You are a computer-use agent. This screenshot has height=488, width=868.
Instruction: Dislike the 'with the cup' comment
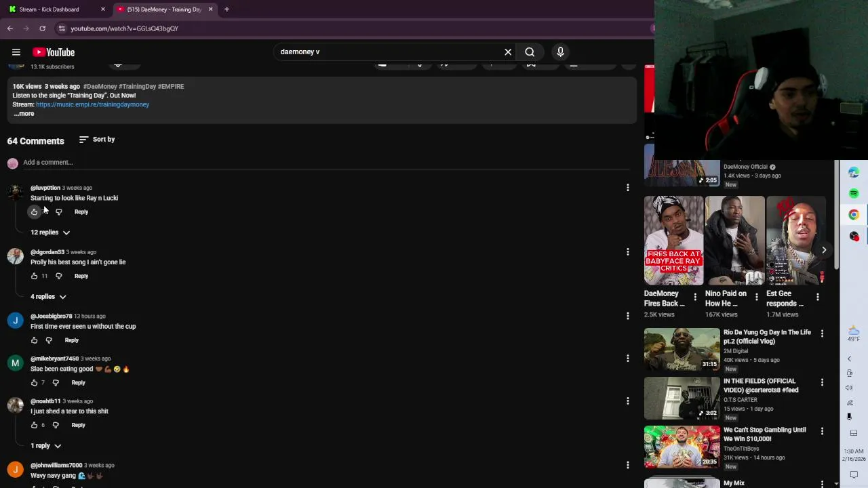click(49, 340)
